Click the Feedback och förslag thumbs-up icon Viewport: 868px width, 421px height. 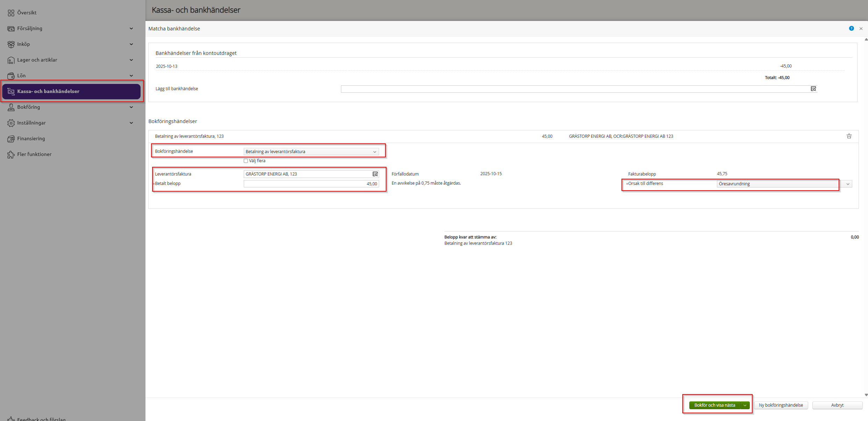pos(11,419)
